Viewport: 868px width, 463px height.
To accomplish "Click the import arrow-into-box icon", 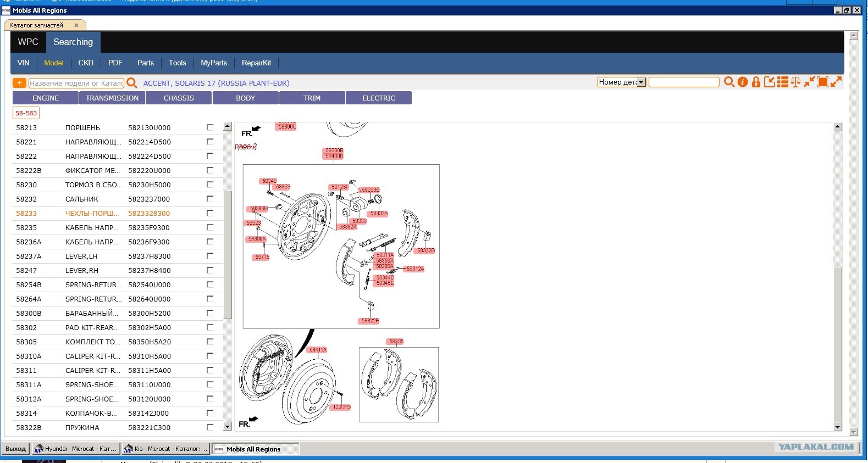I will (770, 82).
